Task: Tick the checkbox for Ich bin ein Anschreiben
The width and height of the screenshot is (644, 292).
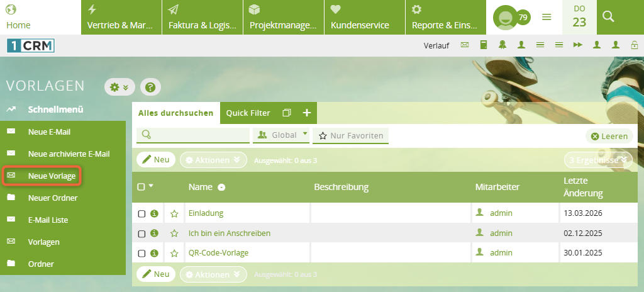Action: tap(142, 233)
